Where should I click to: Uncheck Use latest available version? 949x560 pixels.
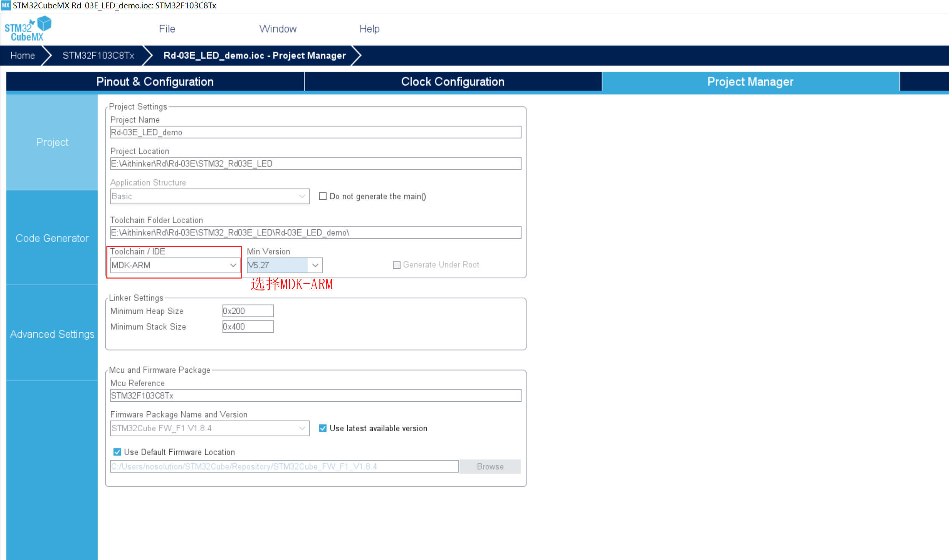click(x=323, y=428)
